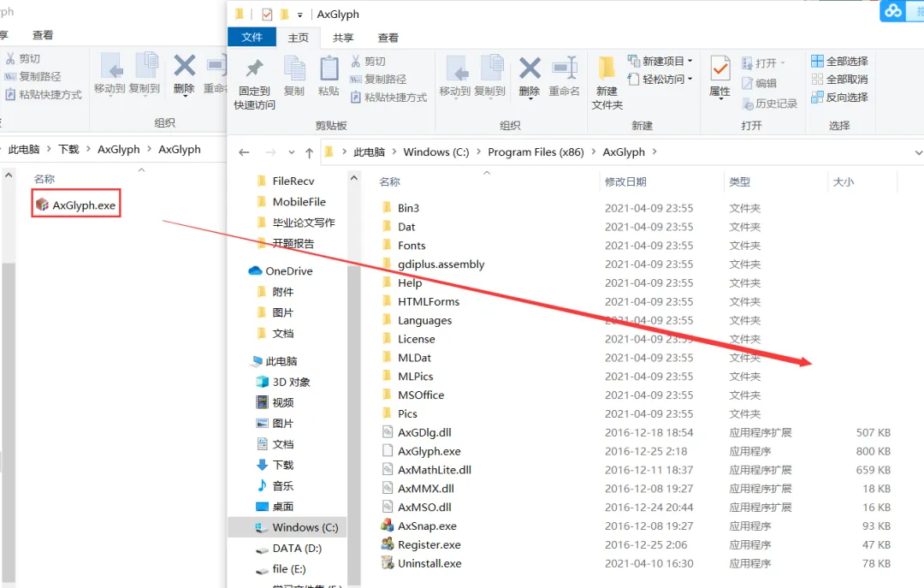Screen dimensions: 924x588
Task: Expand chevron after AxGlyph in address bar
Action: point(654,151)
